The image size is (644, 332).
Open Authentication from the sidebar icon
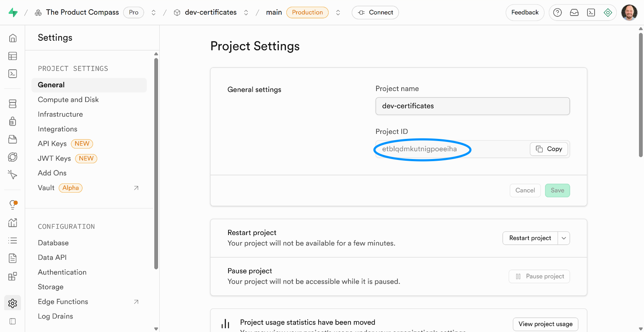tap(13, 121)
